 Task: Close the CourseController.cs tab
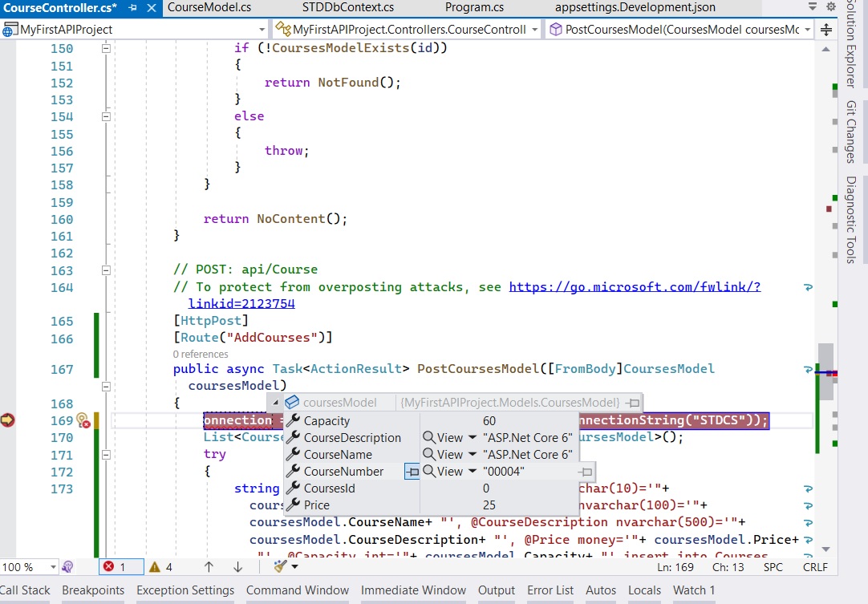coord(152,8)
